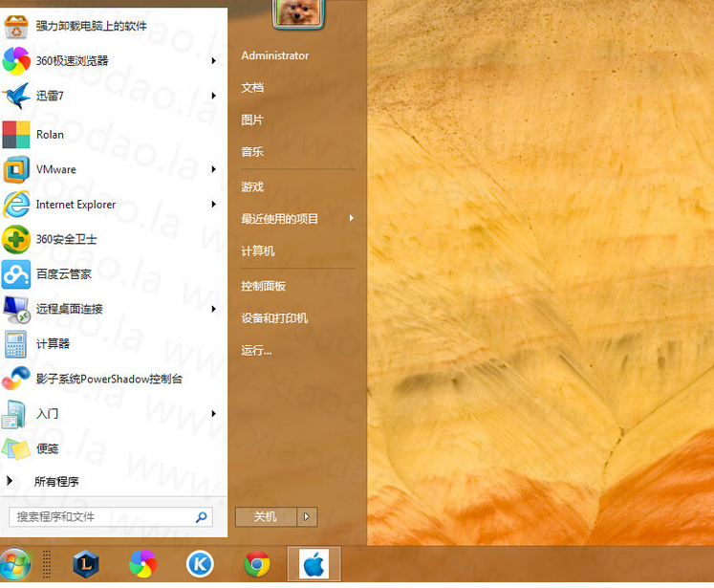Focus the 搜索程序和文件 search box
The image size is (714, 588).
click(111, 517)
